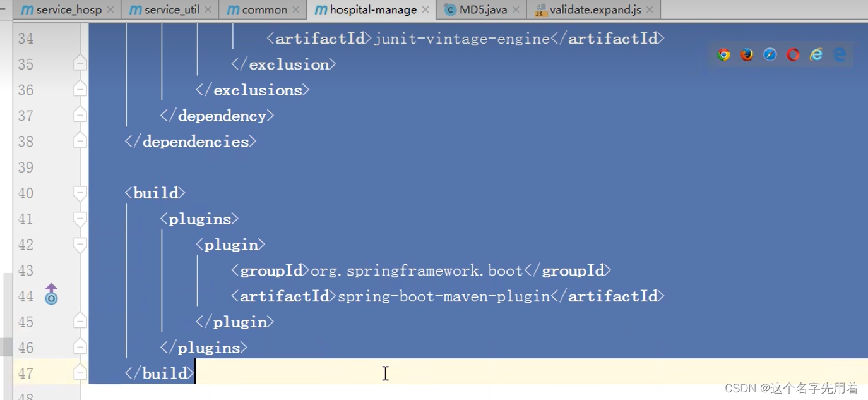Click the text org.springframework.boot

pos(417,270)
